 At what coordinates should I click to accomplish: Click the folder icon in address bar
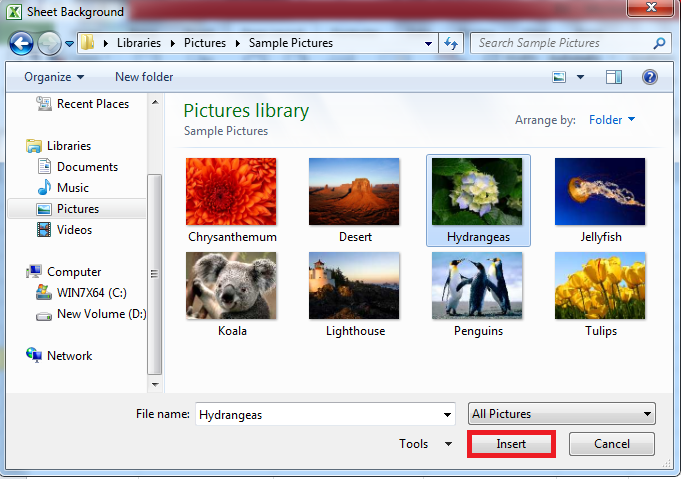87,43
